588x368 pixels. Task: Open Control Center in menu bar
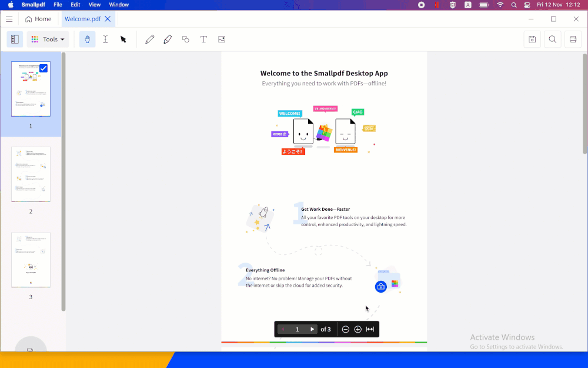[527, 5]
